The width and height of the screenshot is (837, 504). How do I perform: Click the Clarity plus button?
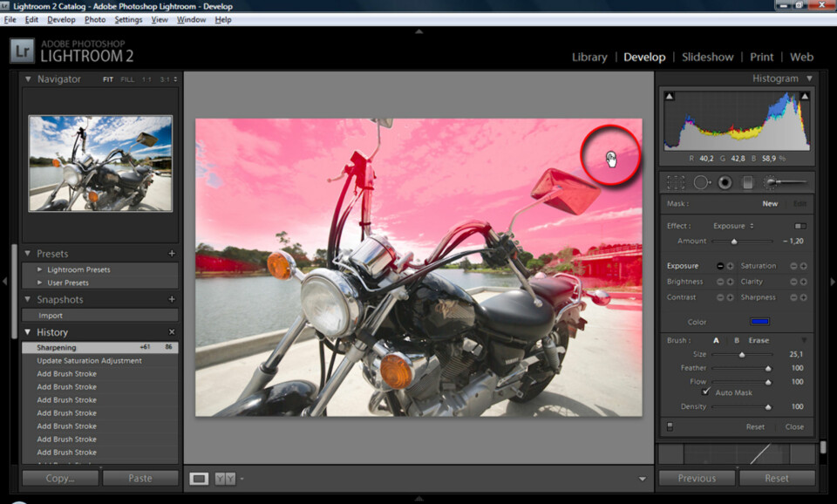(803, 282)
